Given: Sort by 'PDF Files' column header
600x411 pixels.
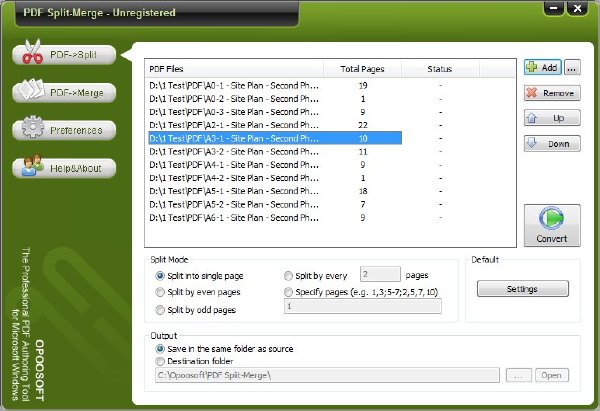Looking at the screenshot, I should [x=234, y=69].
